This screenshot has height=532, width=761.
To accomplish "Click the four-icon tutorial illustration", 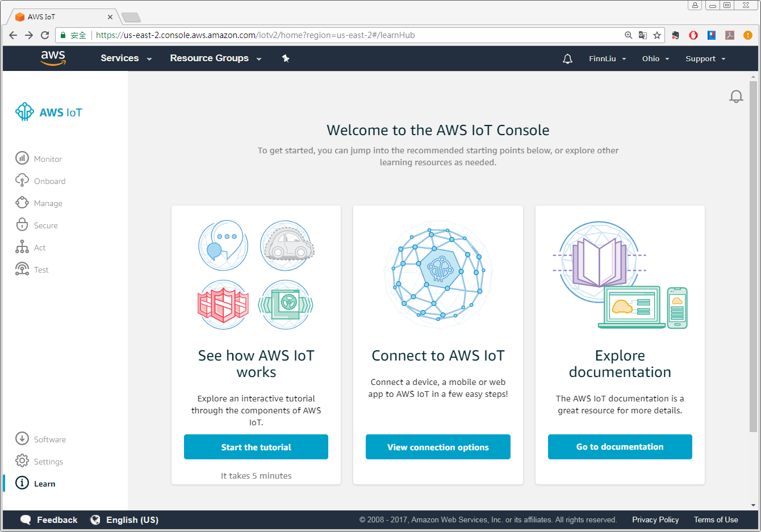I will [256, 275].
